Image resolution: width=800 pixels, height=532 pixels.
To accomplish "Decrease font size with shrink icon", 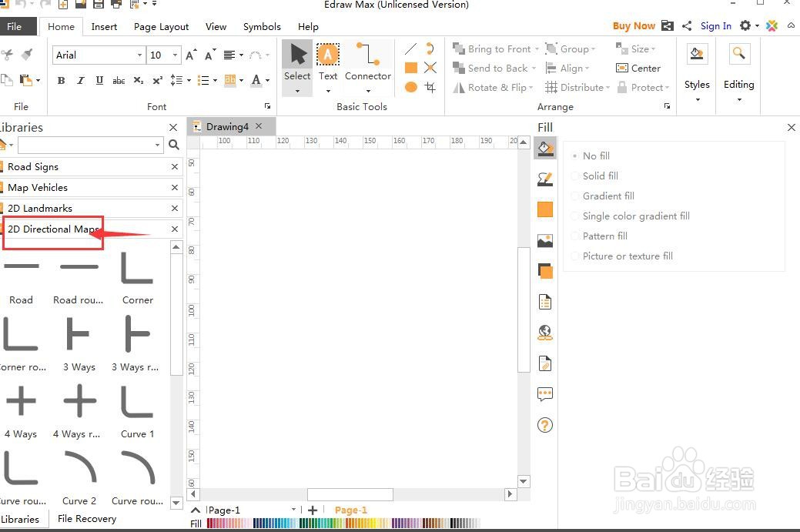I will point(210,55).
